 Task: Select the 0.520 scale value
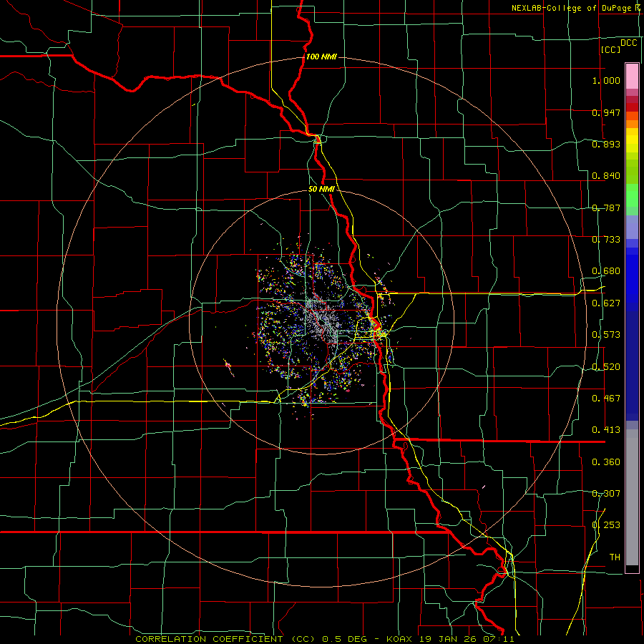(x=606, y=367)
